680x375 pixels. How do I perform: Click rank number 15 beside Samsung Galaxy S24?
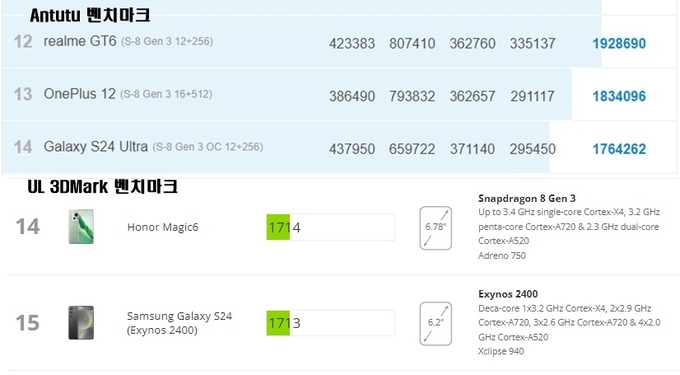[28, 323]
